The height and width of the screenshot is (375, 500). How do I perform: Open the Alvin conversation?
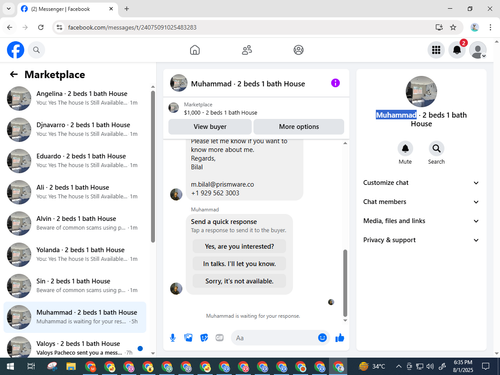75,223
